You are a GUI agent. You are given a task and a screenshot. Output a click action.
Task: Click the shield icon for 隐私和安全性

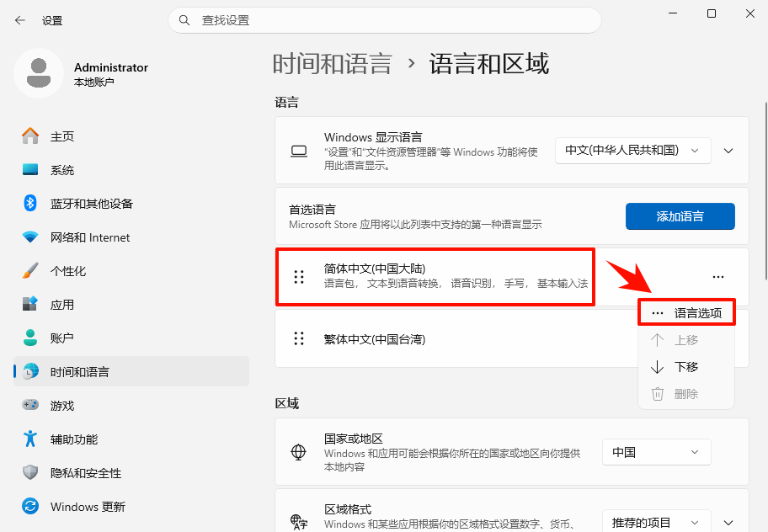pyautogui.click(x=30, y=472)
